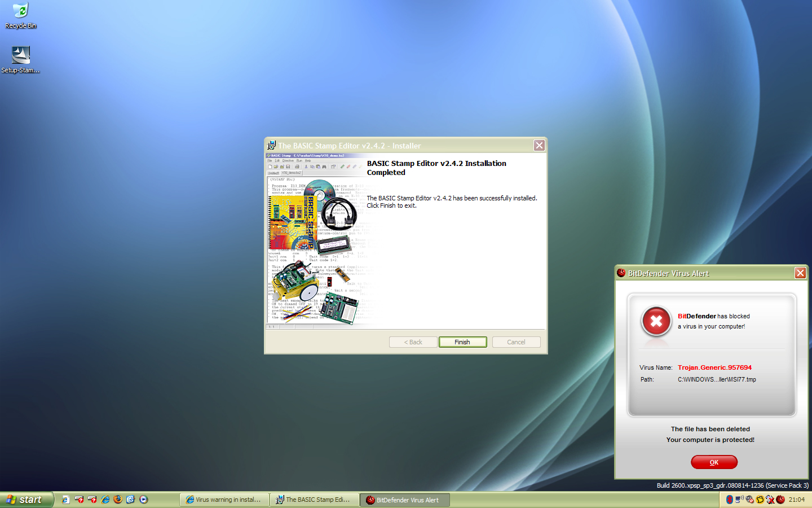Click OK in the BitDefender Virus Alert

point(714,462)
